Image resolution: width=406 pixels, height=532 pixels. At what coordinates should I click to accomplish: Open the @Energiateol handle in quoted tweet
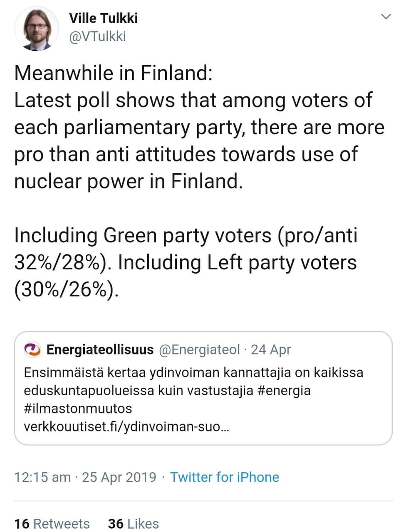(x=200, y=350)
